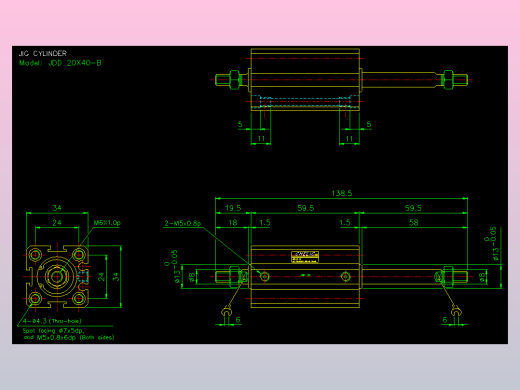Click the "4-ø4.3 (Thru-hole)" note
520x390 pixels.
pyautogui.click(x=52, y=321)
